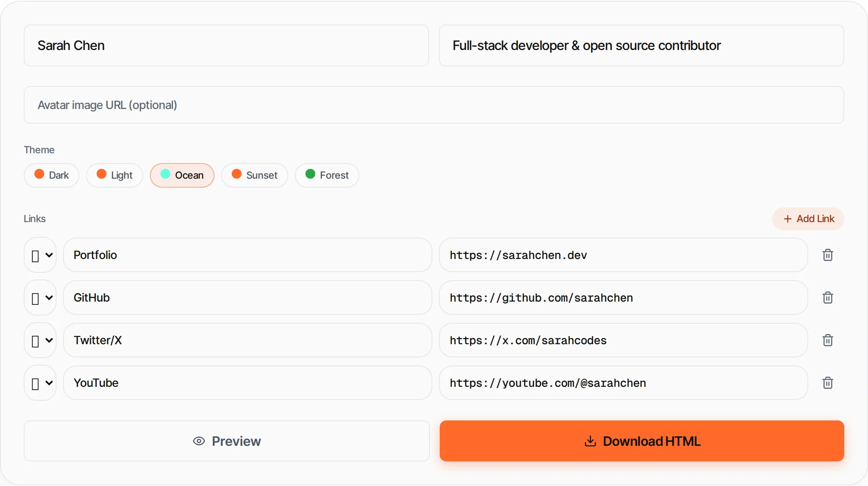Remove the Twitter/X link with trash icon
The height and width of the screenshot is (486, 868).
coord(827,340)
